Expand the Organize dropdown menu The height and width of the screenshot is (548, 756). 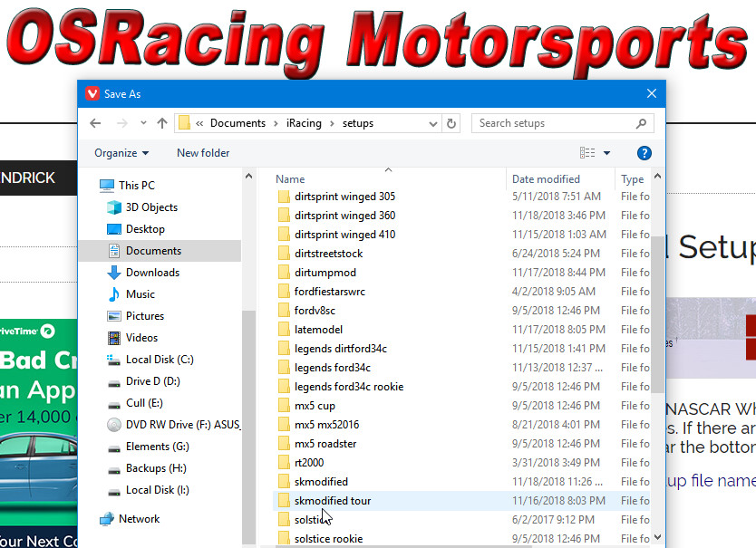pos(121,153)
